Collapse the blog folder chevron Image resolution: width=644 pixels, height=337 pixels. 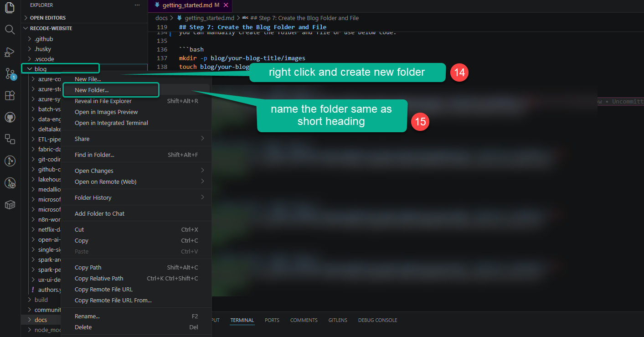point(30,69)
